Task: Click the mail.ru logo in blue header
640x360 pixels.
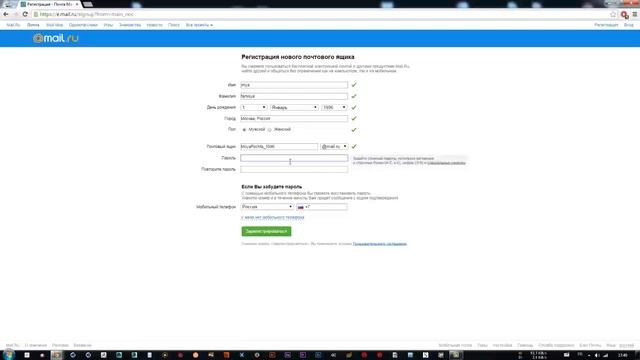Action: pos(56,38)
